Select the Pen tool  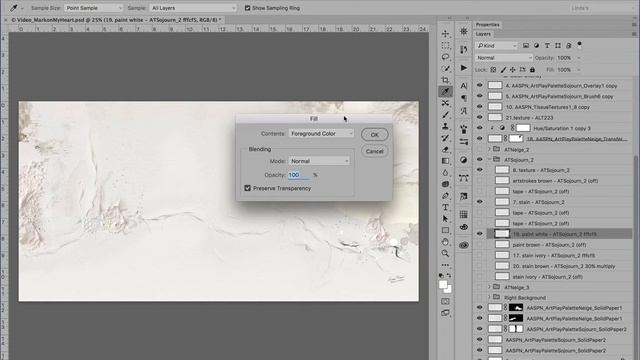point(445,196)
